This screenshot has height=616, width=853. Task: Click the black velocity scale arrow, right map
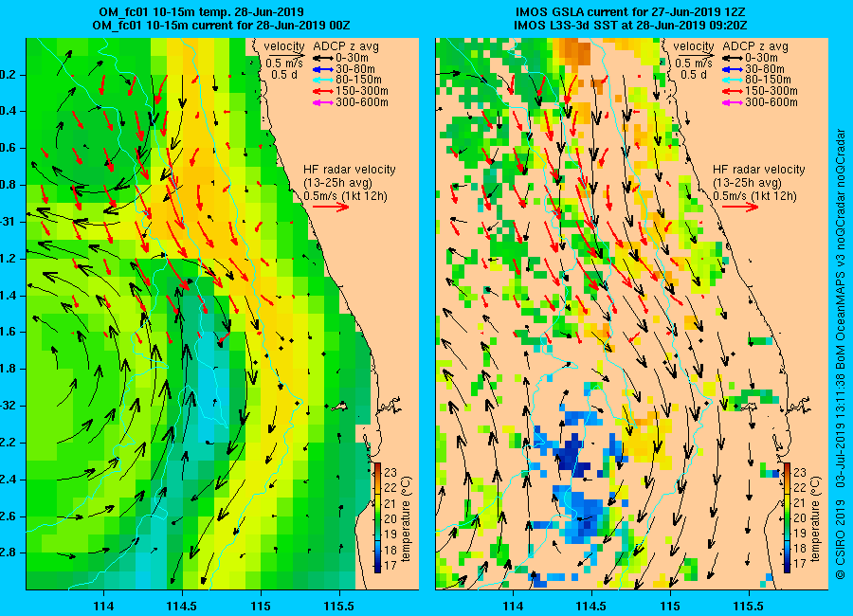coord(696,54)
